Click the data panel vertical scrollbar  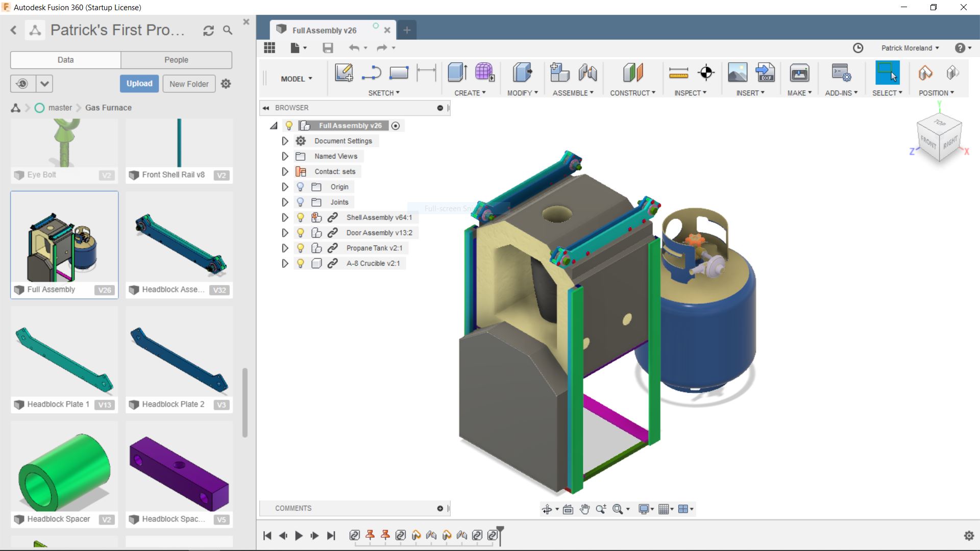[x=245, y=403]
